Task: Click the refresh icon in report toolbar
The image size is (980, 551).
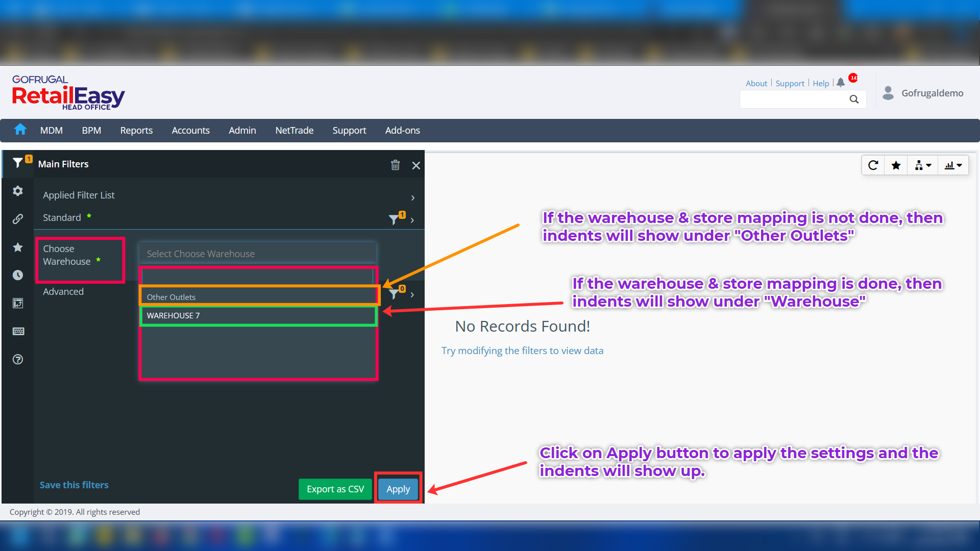Action: point(873,165)
